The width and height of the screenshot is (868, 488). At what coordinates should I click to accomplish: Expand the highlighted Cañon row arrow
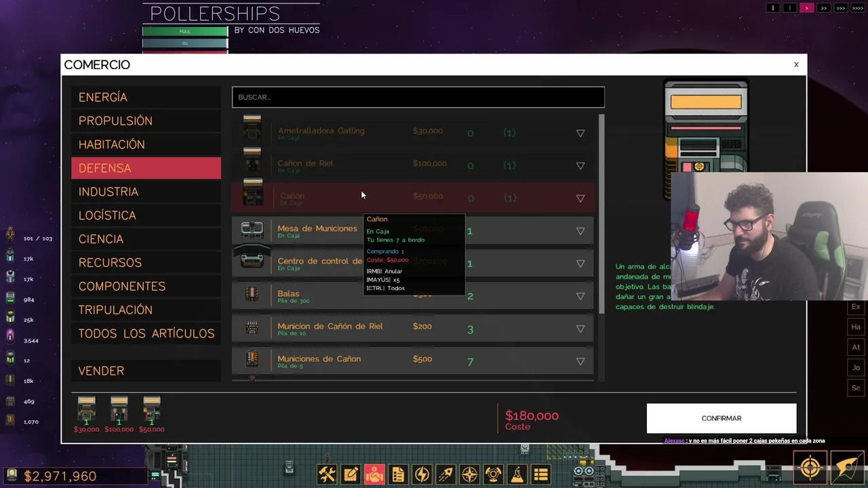[x=580, y=199]
